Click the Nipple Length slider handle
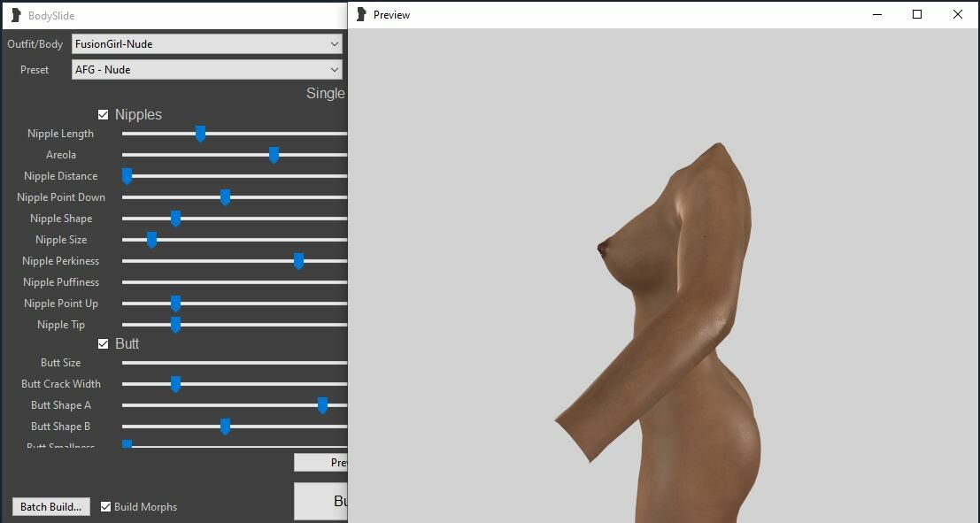980x523 pixels. click(200, 134)
